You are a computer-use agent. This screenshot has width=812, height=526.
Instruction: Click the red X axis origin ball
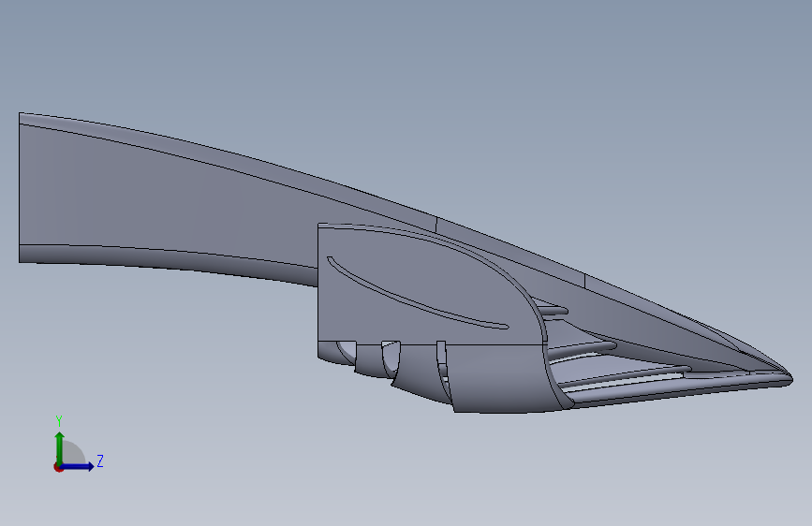click(58, 467)
